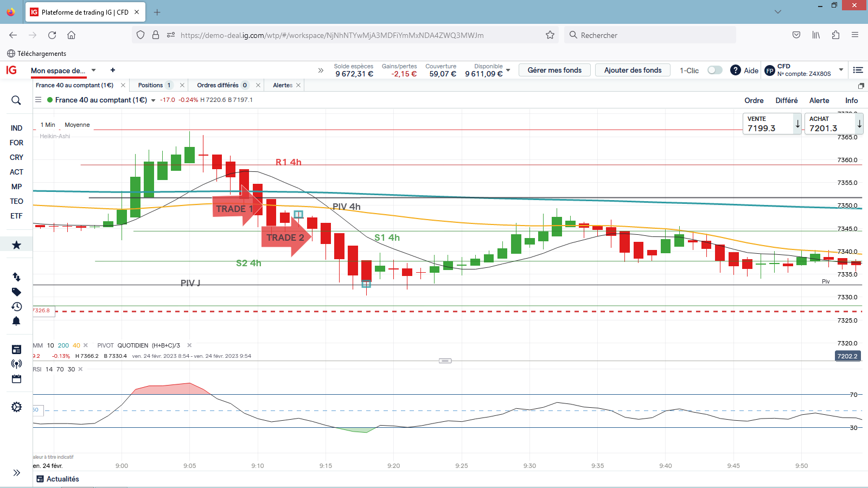Open favorites star in sidebar

pyautogui.click(x=16, y=245)
